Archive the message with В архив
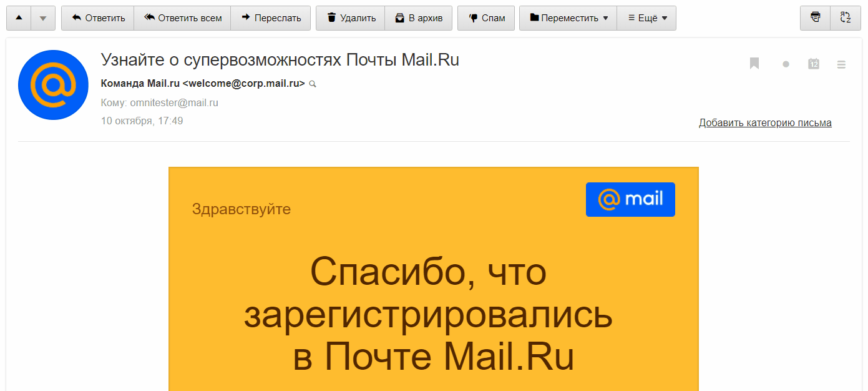Screen dimensions: 868x391 click(x=419, y=18)
